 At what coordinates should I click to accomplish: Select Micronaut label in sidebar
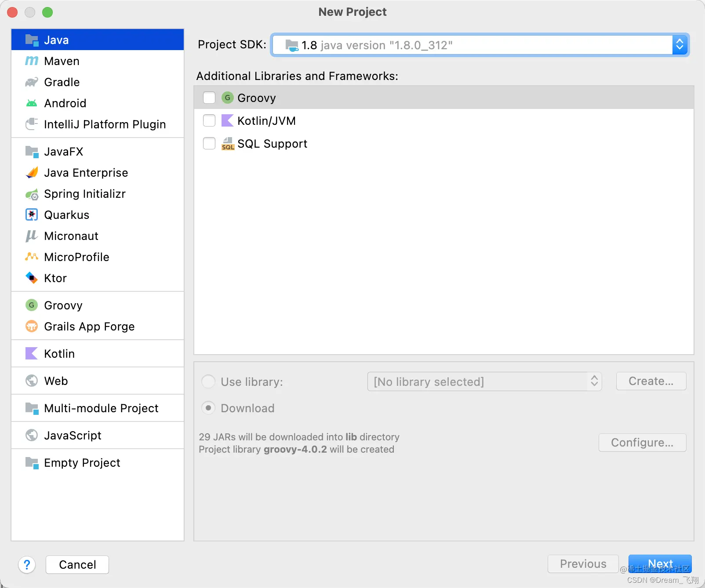[x=71, y=236]
